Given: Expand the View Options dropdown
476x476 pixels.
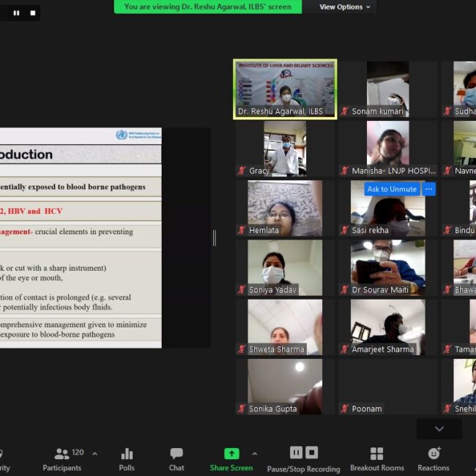Looking at the screenshot, I should [x=345, y=7].
